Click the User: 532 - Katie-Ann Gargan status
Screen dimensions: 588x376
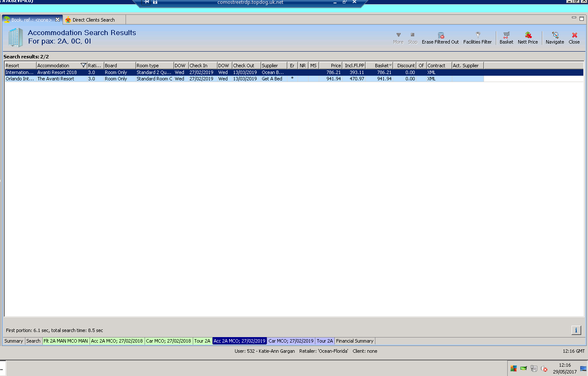[x=265, y=351]
